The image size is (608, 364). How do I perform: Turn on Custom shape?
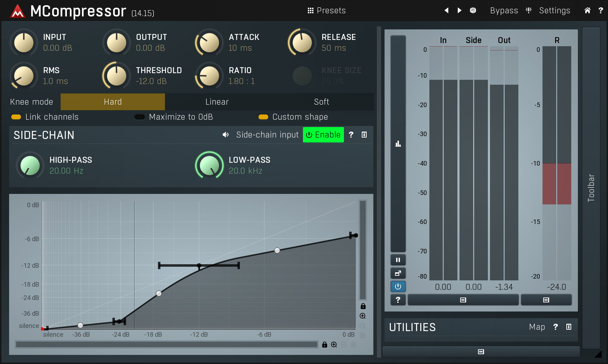pos(264,117)
